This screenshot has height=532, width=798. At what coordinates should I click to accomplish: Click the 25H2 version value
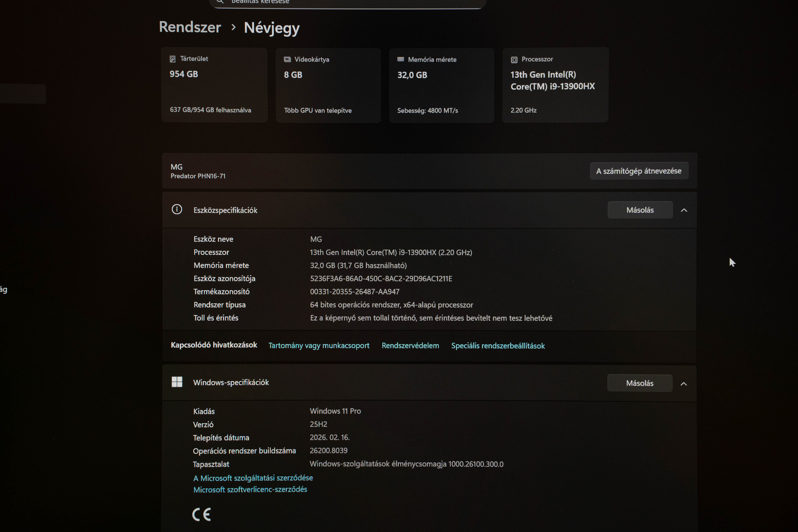[x=318, y=424]
